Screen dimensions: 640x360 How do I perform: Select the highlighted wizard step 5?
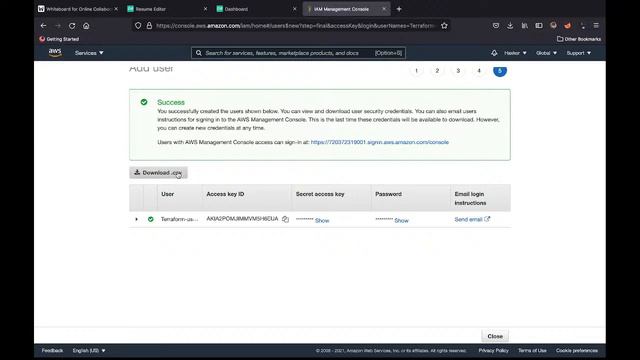500,71
